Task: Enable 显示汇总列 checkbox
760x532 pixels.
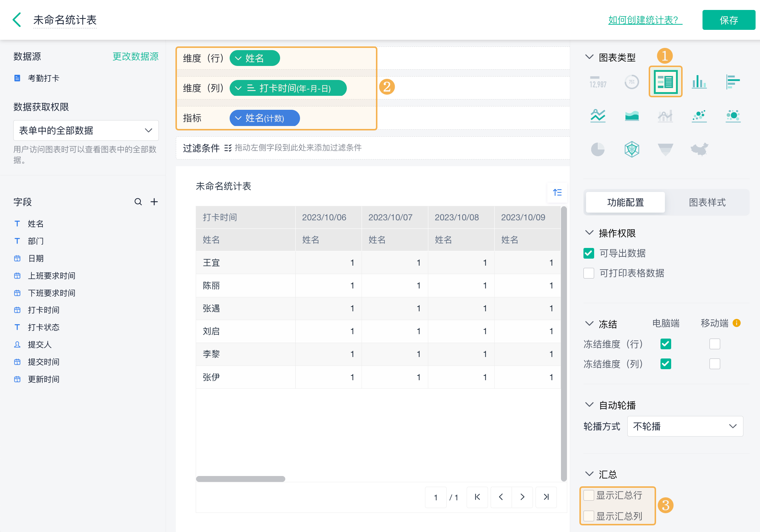Action: 589,516
